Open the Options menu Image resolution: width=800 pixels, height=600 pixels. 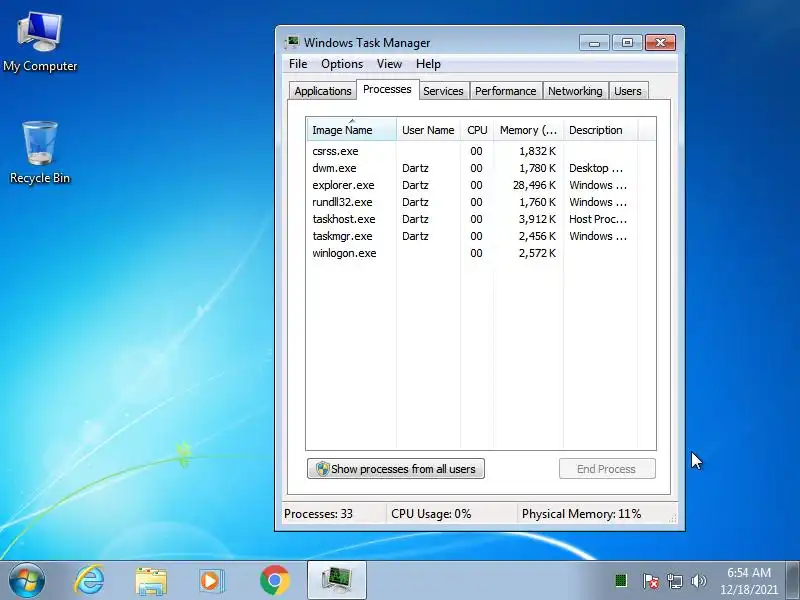coord(342,64)
